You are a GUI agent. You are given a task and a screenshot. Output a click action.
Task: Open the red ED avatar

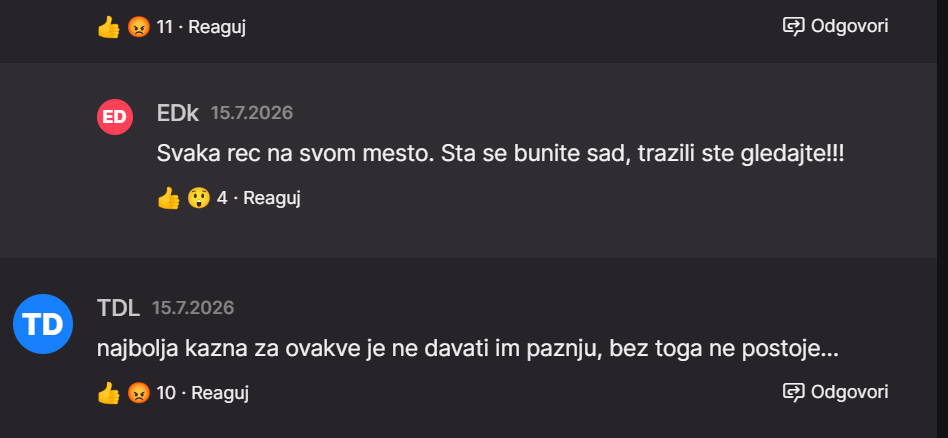coord(115,117)
